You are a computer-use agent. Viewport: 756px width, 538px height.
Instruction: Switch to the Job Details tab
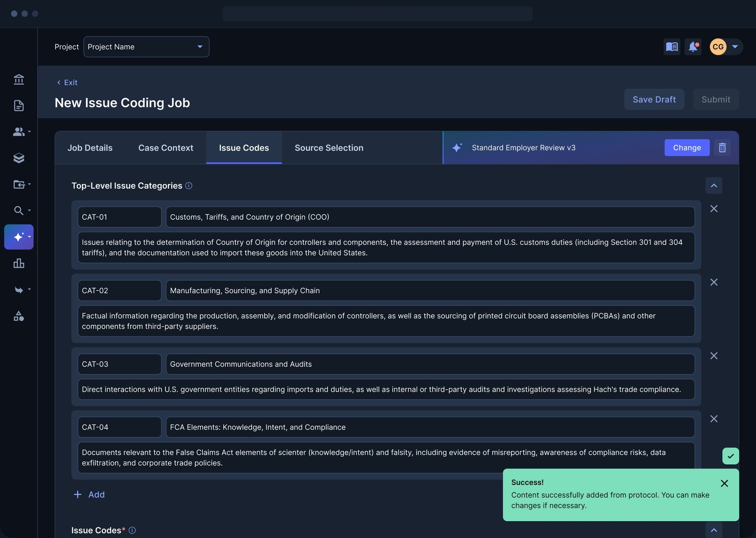90,148
